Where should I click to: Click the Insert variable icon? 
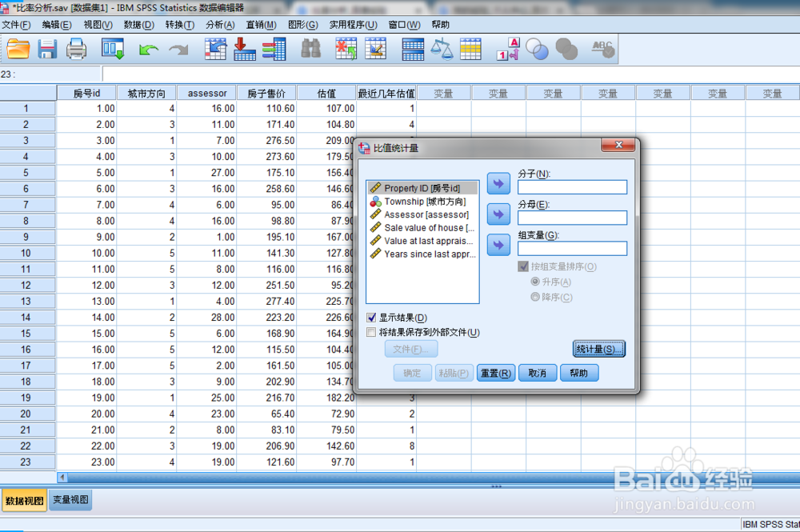375,50
